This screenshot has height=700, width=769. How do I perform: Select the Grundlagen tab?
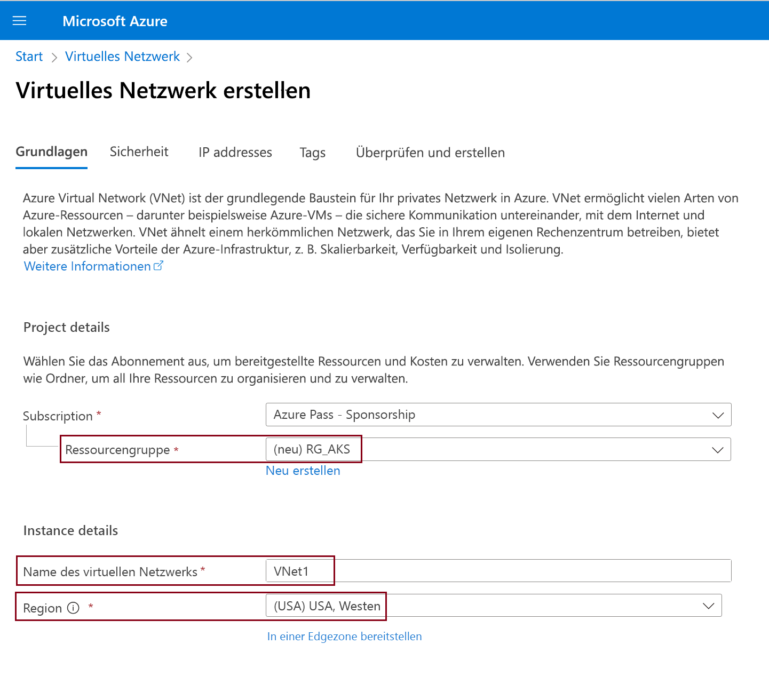(x=51, y=152)
